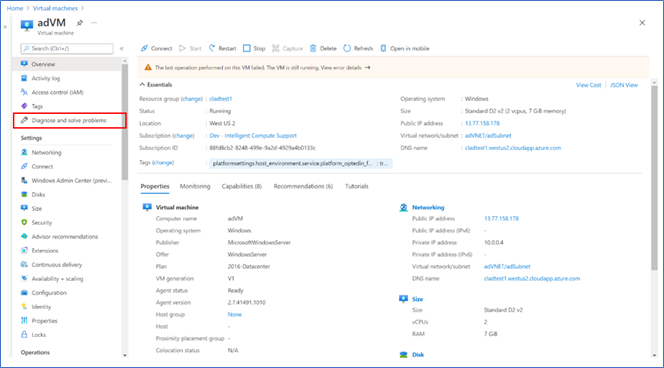Open Dev - Intelligent Compute Support subscription
Image resolution: width=664 pixels, height=368 pixels.
coord(253,136)
